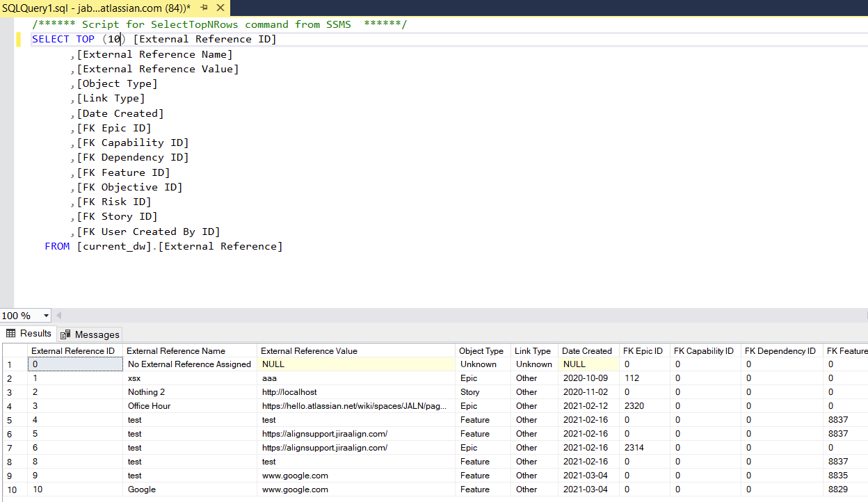Click '[current_dw]' in the query
This screenshot has height=502, width=868.
[114, 246]
